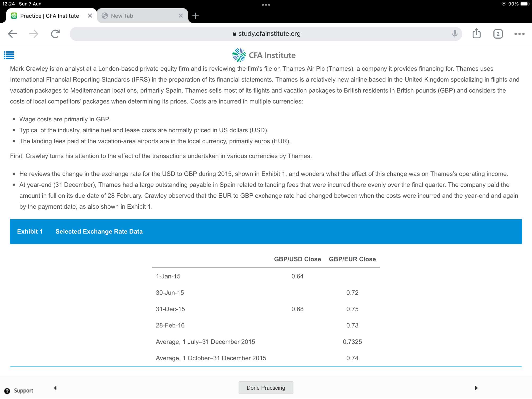Select the 30-Jun-15 row label
Viewport: 532px width, 399px height.
pos(170,293)
